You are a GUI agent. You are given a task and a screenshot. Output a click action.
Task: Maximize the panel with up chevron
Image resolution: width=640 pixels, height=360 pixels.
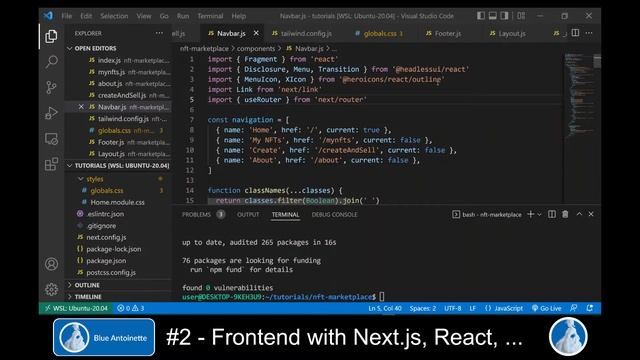579,214
